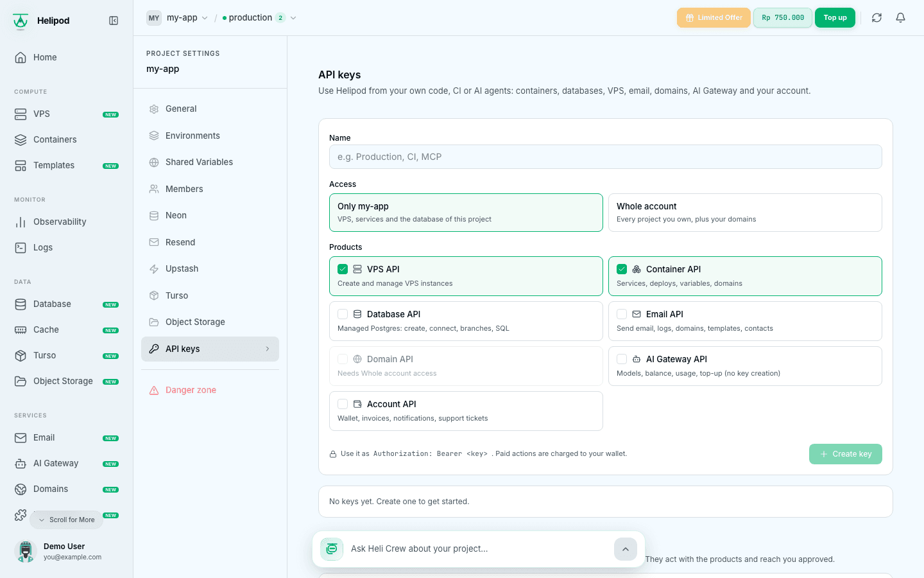Image resolution: width=924 pixels, height=578 pixels.
Task: Click the Upstash lightning icon
Action: 154,269
